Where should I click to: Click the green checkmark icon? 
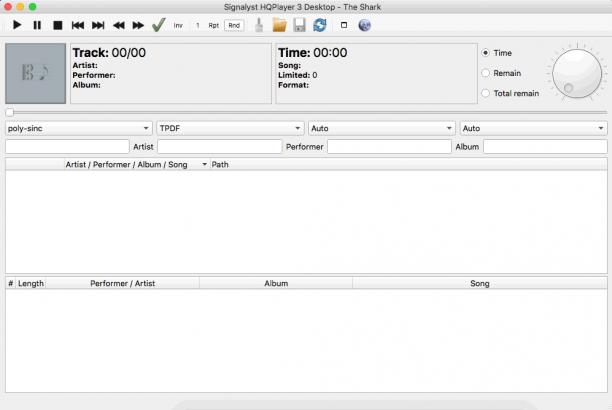pyautogui.click(x=158, y=25)
